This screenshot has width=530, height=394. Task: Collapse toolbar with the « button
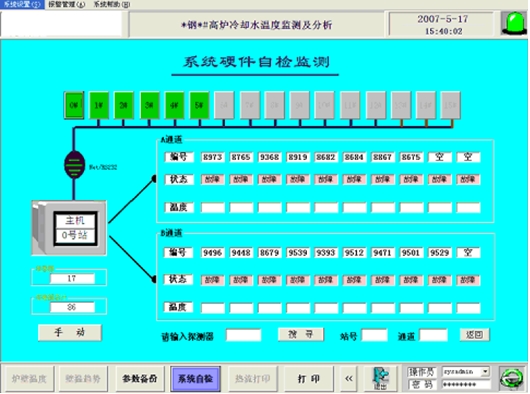[x=349, y=378]
